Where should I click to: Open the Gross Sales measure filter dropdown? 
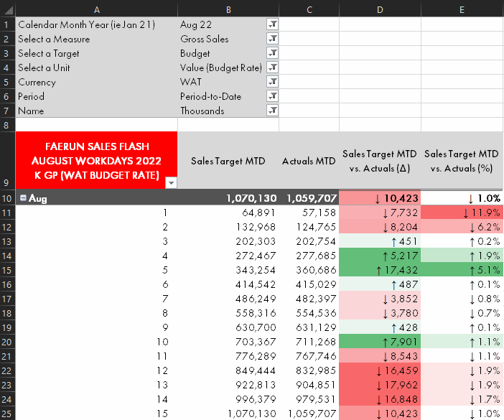coord(272,39)
